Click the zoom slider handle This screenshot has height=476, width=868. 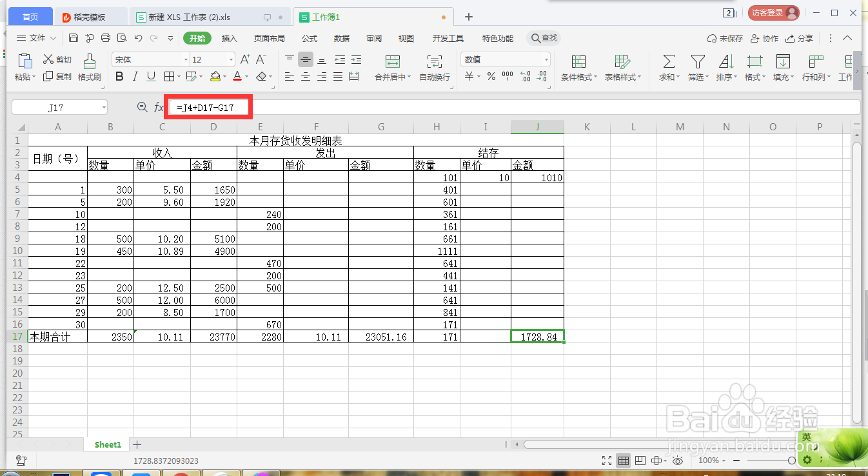click(791, 461)
